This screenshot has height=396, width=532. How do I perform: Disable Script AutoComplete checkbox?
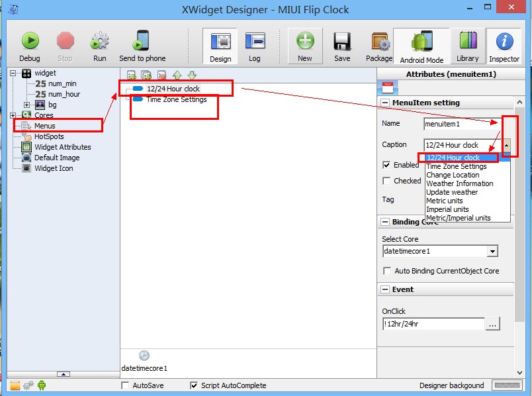(194, 385)
